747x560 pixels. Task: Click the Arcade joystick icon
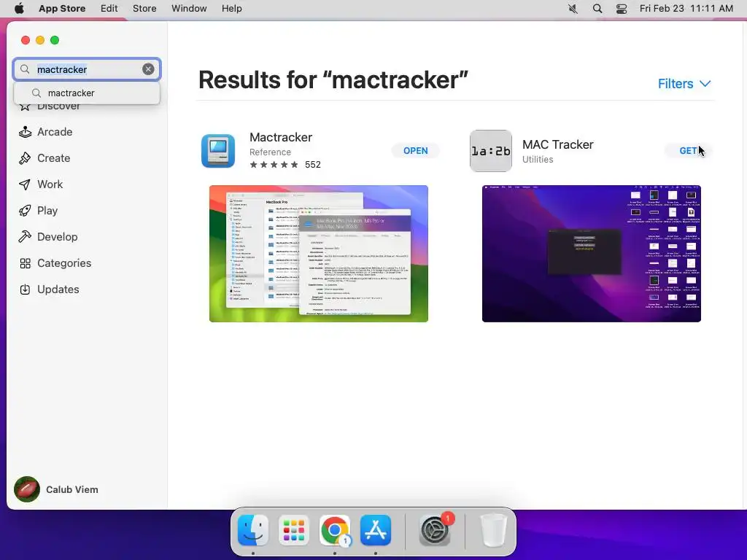pos(25,132)
